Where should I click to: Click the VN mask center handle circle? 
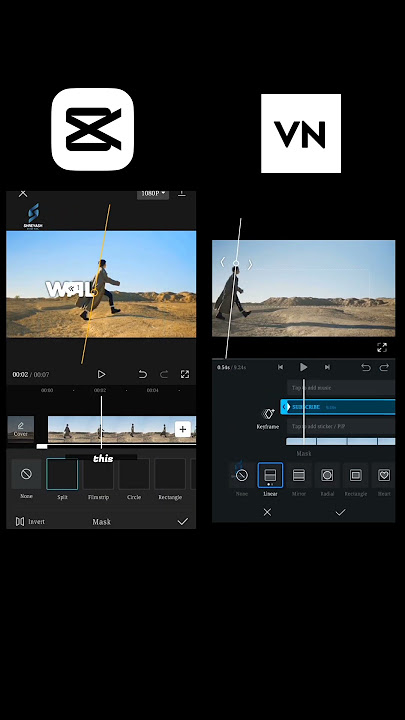pos(236,263)
